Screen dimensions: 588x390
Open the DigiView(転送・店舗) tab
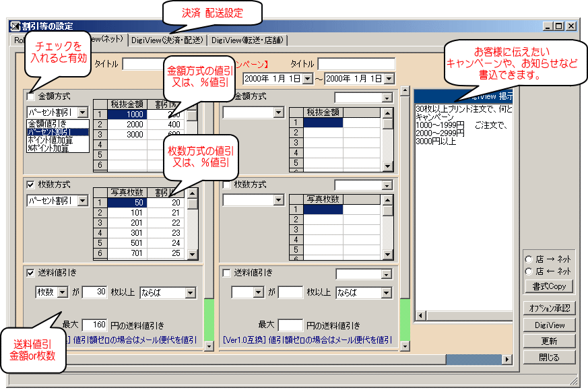pyautogui.click(x=246, y=40)
